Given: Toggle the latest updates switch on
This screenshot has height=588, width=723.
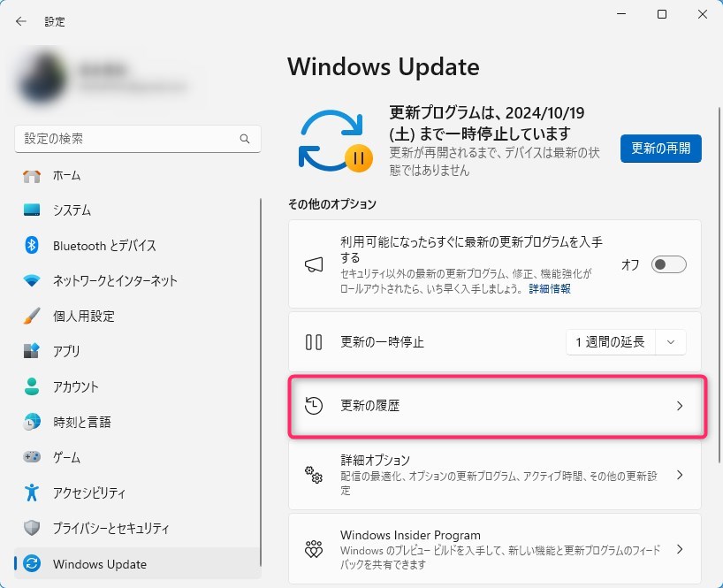Looking at the screenshot, I should pyautogui.click(x=668, y=264).
